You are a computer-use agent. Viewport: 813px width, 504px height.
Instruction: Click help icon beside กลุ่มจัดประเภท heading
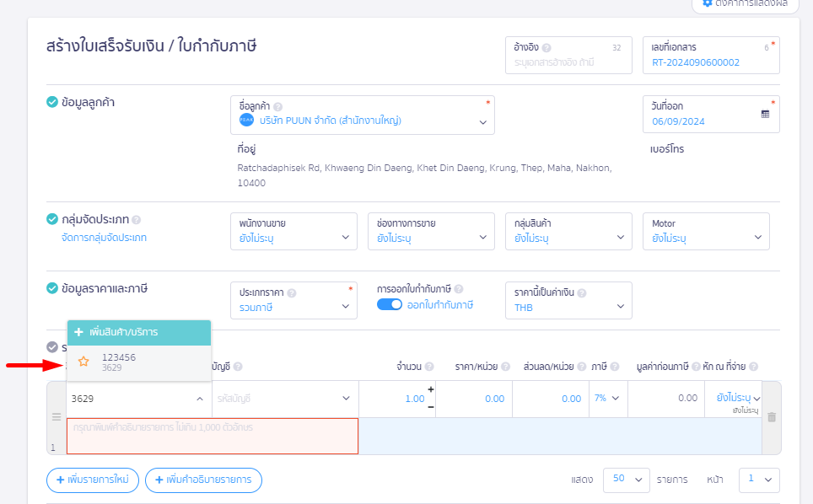pyautogui.click(x=136, y=220)
